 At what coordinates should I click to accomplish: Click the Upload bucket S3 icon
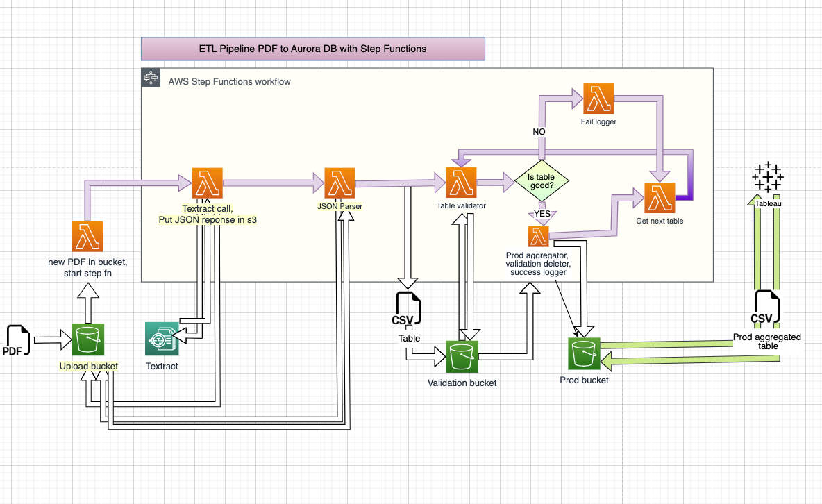(87, 339)
